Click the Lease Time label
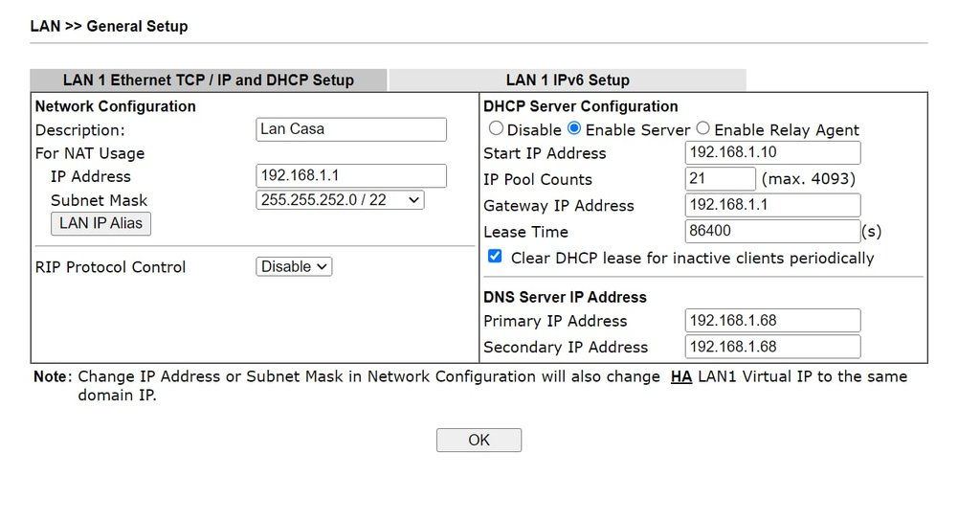Image resolution: width=980 pixels, height=521 pixels. point(525,232)
